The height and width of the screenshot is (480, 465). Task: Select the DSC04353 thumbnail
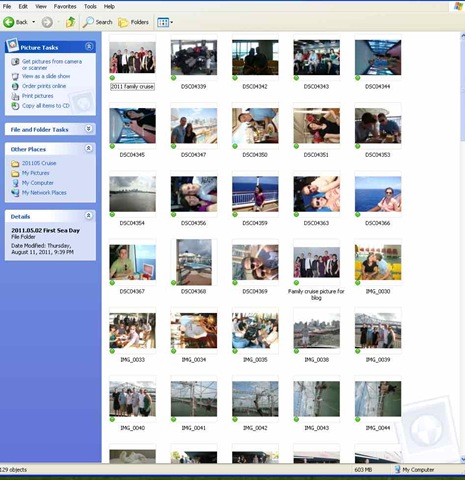pos(378,126)
